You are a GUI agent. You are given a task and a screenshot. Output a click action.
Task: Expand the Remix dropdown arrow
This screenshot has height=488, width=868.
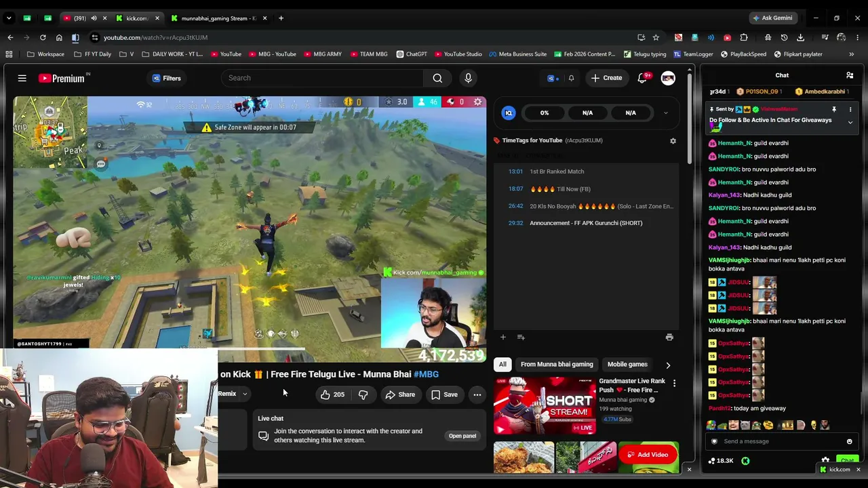click(x=245, y=394)
